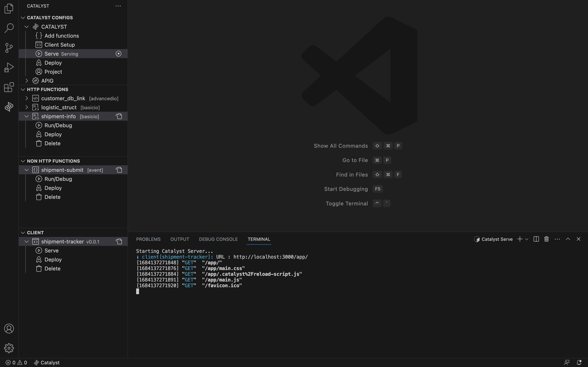Viewport: 588px width, 367px height.
Task: Click the copy icon next to shipment-info
Action: click(x=119, y=116)
